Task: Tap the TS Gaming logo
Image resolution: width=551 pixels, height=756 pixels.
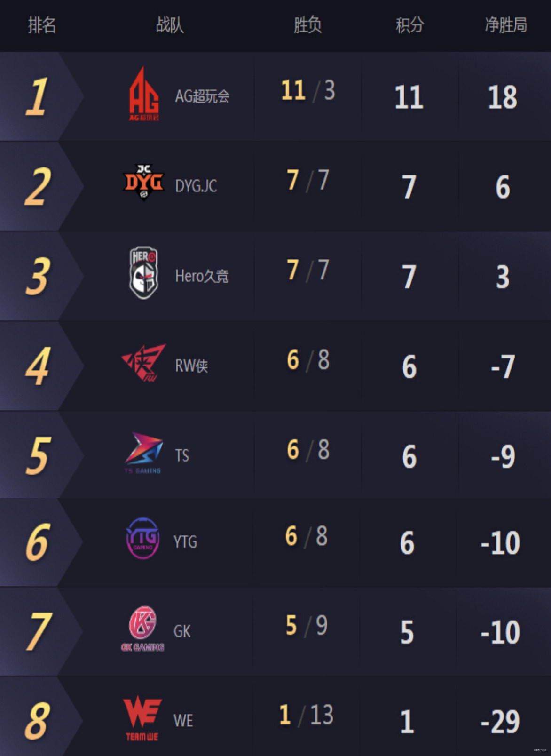Action: [x=143, y=452]
